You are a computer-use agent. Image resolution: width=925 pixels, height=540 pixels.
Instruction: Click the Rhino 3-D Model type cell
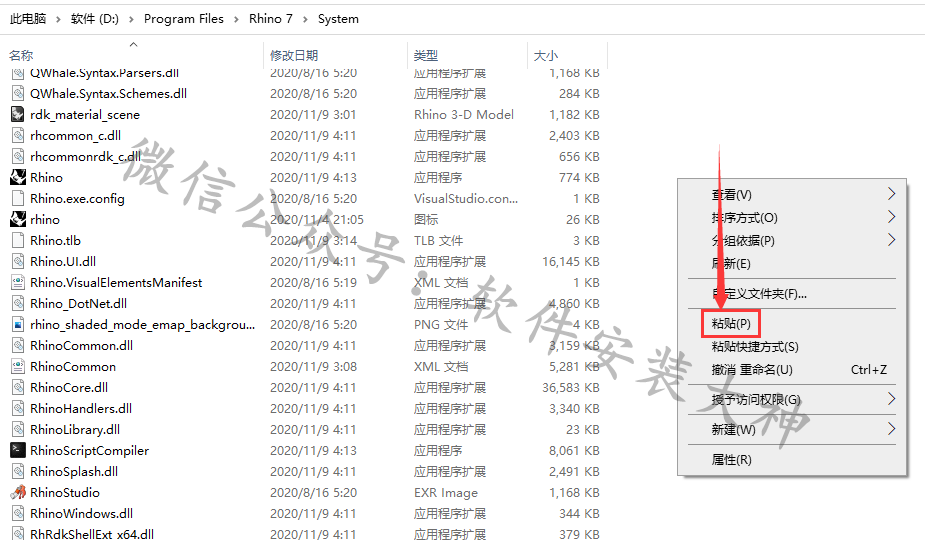point(464,114)
